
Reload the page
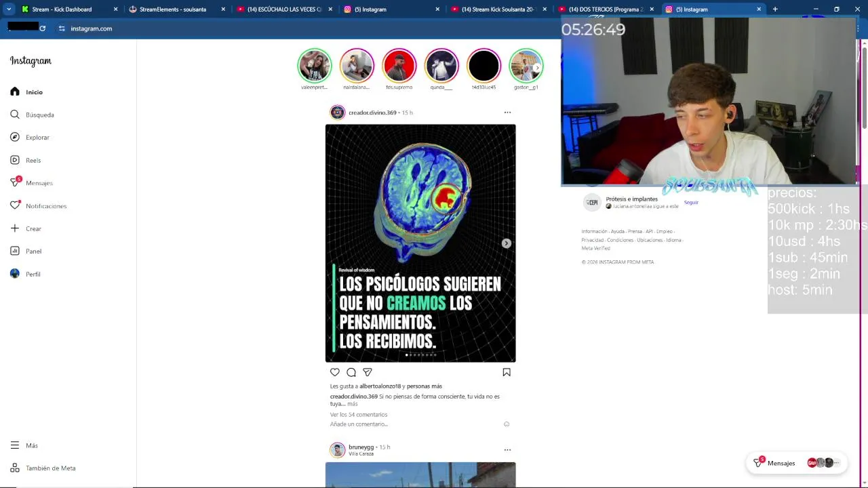42,28
